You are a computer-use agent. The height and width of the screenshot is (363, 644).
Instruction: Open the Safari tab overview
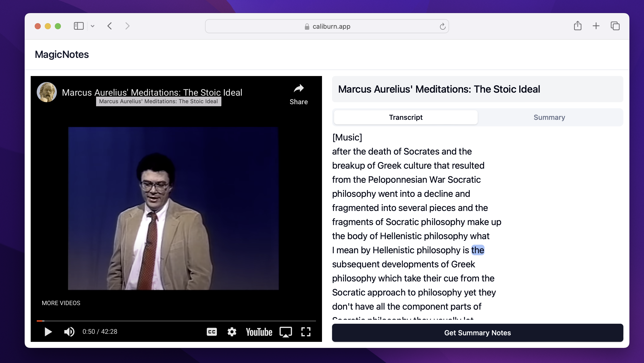(615, 26)
